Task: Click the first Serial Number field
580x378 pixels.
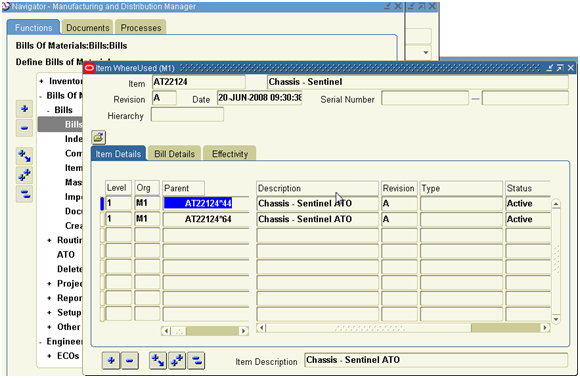Action: click(425, 98)
